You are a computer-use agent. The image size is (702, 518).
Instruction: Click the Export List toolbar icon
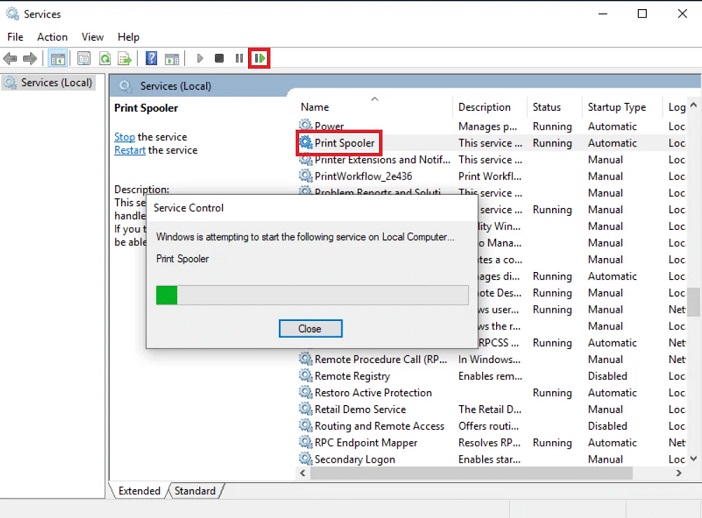point(124,59)
